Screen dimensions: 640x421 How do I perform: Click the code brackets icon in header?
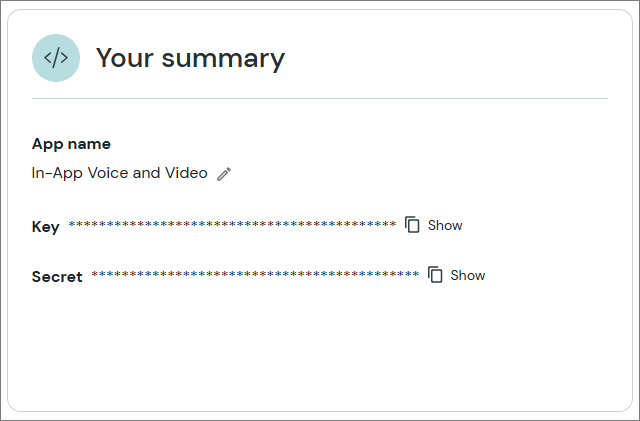click(56, 58)
